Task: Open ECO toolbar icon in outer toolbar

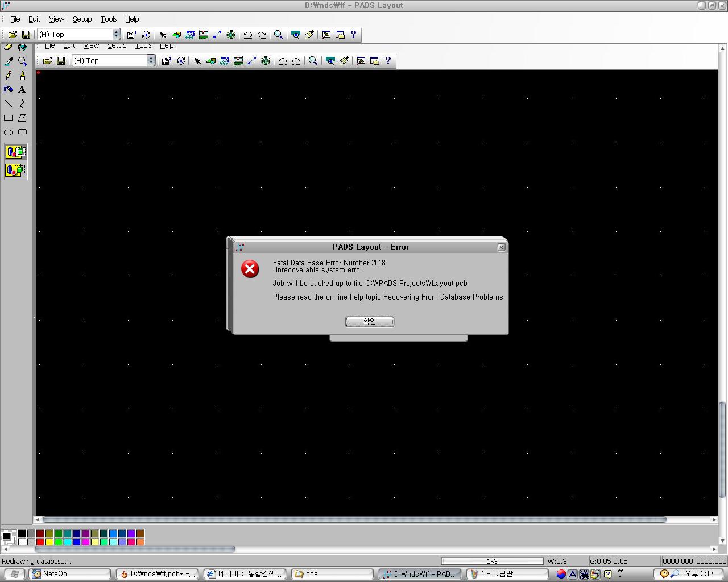Action: [217, 34]
